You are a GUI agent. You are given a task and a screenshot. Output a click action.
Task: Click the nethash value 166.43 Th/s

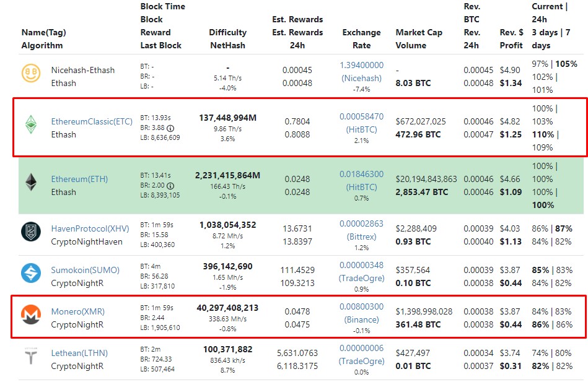(x=227, y=186)
